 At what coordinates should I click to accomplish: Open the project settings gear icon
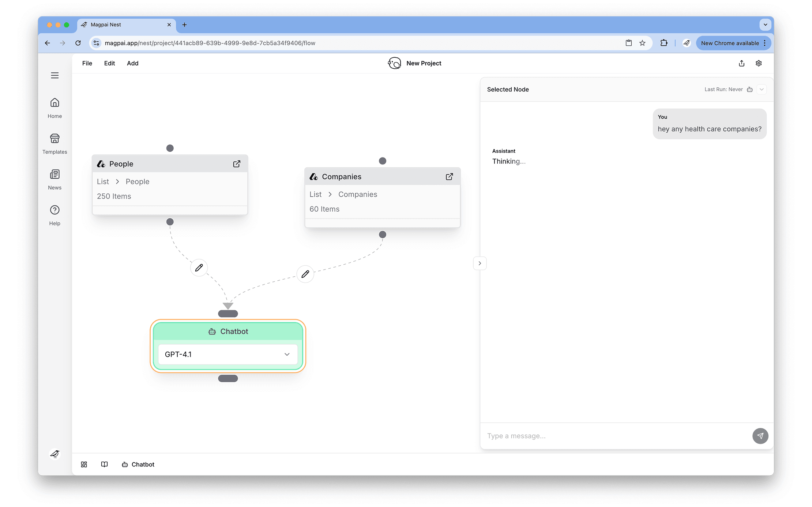click(x=759, y=63)
